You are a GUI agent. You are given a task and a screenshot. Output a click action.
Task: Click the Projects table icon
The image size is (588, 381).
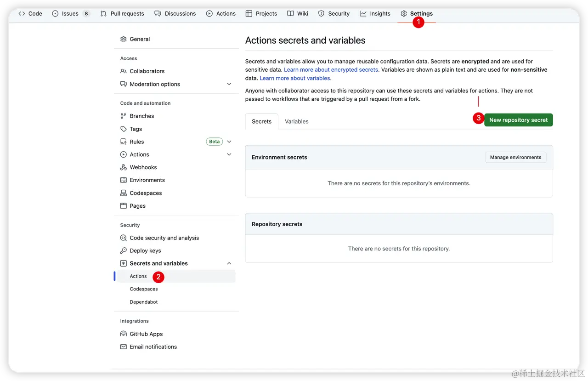click(x=249, y=14)
